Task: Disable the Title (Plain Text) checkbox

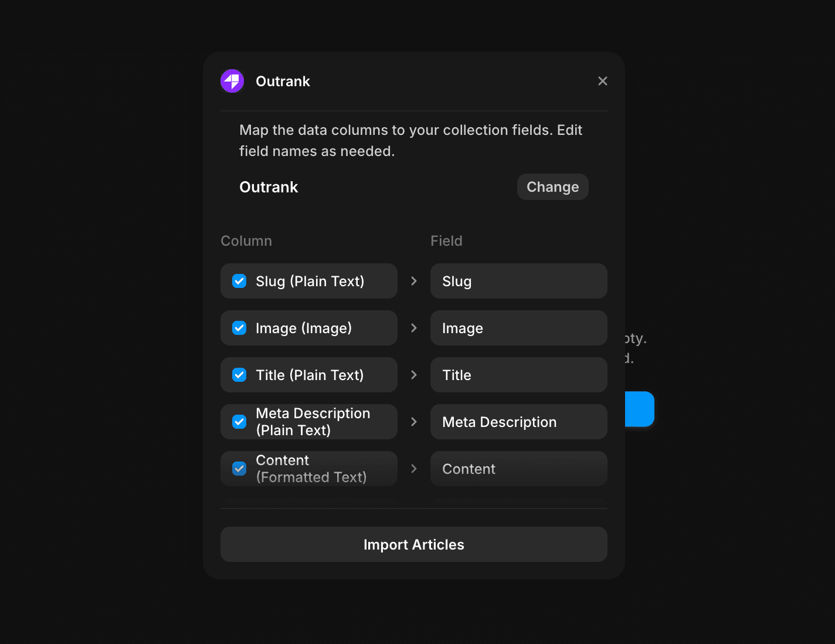Action: (x=239, y=375)
